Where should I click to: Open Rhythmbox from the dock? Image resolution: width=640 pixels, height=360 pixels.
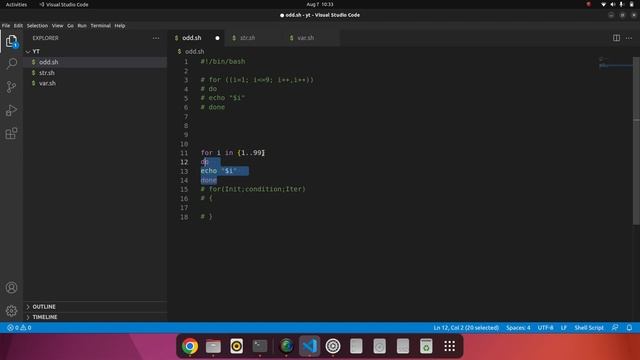pyautogui.click(x=236, y=346)
